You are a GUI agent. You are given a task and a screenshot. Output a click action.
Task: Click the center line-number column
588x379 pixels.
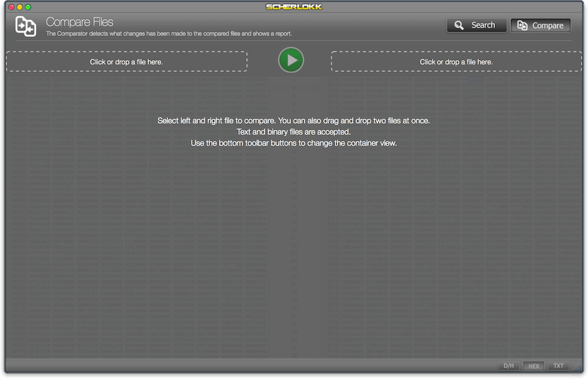pos(294,217)
